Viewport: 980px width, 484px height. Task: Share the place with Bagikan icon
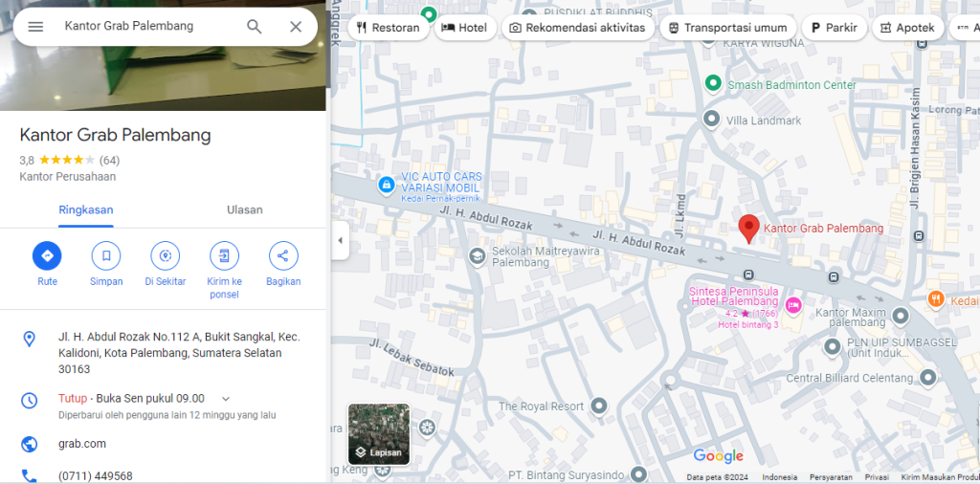pos(282,256)
